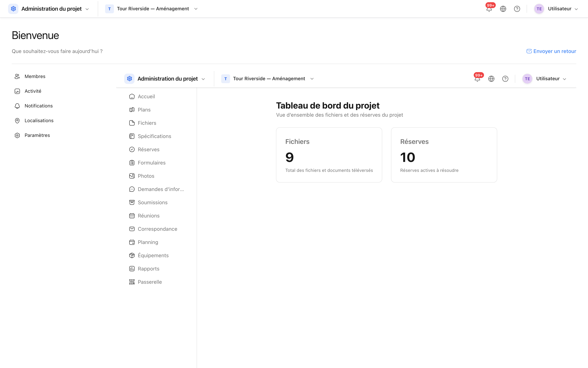Click Envoyer un retour link
Viewport: 588px width, 368px height.
(x=551, y=51)
